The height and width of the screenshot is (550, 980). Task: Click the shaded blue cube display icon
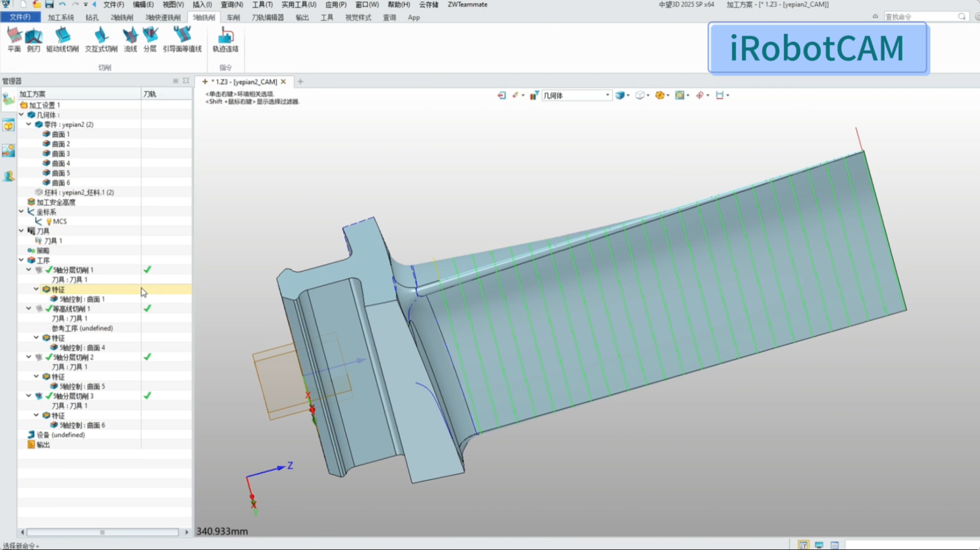click(x=620, y=96)
